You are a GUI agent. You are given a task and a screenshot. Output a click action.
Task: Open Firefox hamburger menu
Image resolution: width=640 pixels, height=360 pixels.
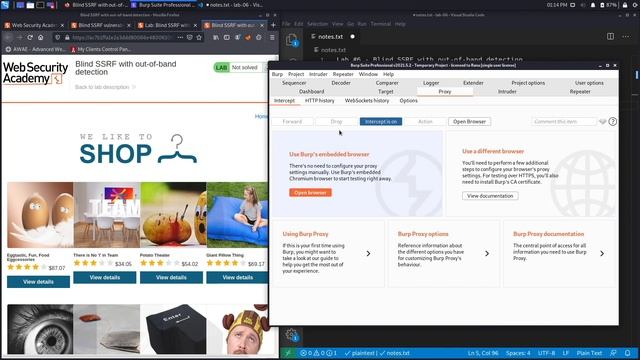272,37
